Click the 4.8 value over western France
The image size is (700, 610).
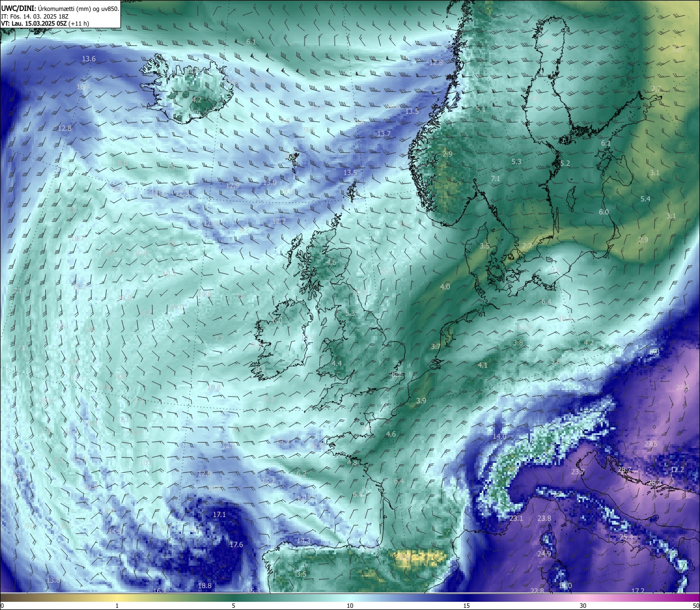click(x=352, y=462)
